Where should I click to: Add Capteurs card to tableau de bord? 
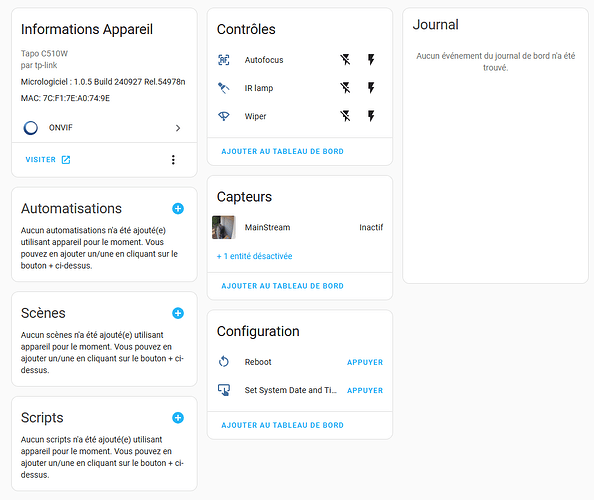(282, 286)
